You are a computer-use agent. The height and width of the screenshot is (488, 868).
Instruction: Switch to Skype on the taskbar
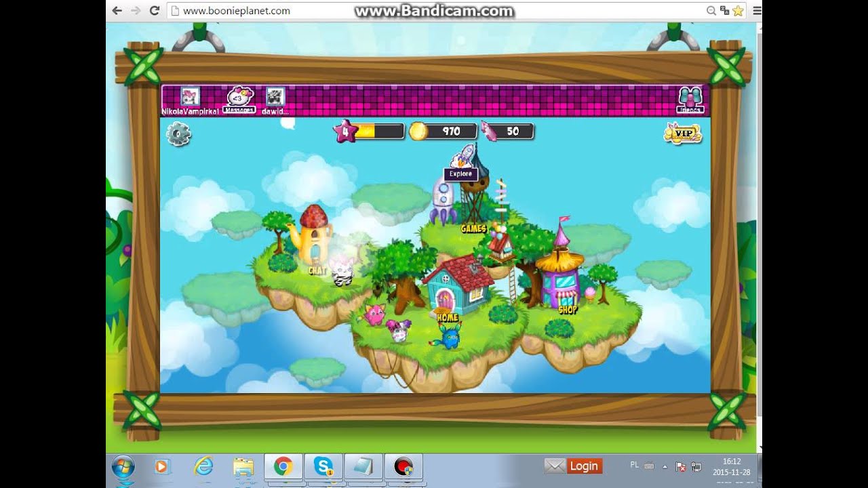point(323,467)
